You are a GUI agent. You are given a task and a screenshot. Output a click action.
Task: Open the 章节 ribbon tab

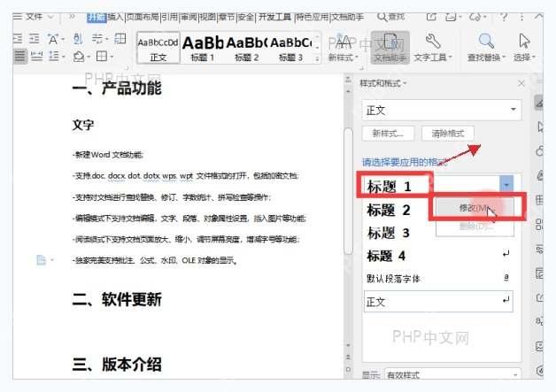coord(227,17)
